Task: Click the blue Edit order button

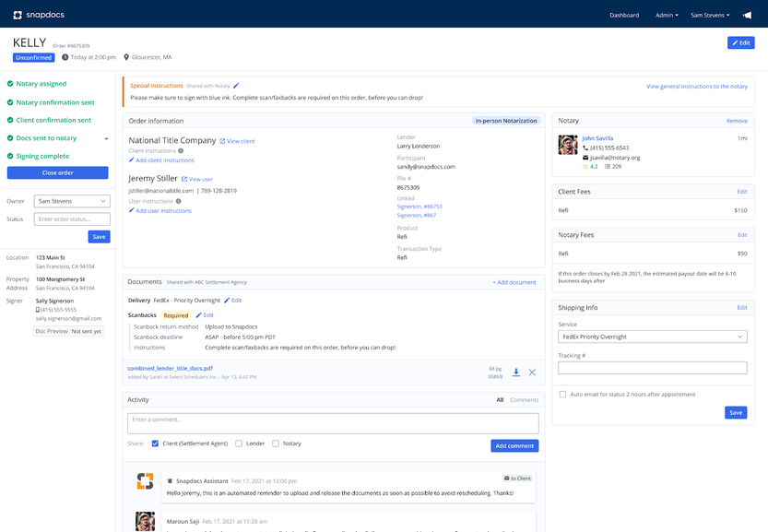Action: (x=740, y=42)
